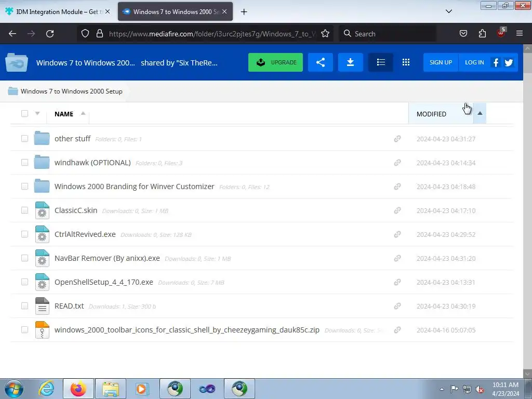Open the Firefox hamburger menu
Viewport: 532px width, 399px height.
(520, 34)
